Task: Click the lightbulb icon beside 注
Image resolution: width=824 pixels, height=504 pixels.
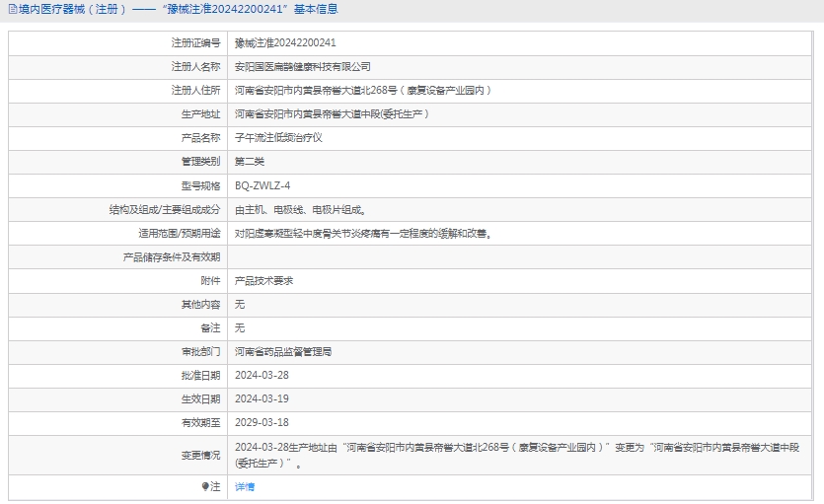Action: pos(205,487)
